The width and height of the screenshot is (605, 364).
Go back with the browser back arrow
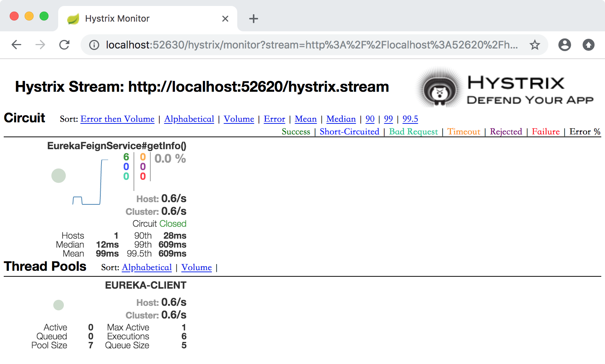pyautogui.click(x=16, y=45)
